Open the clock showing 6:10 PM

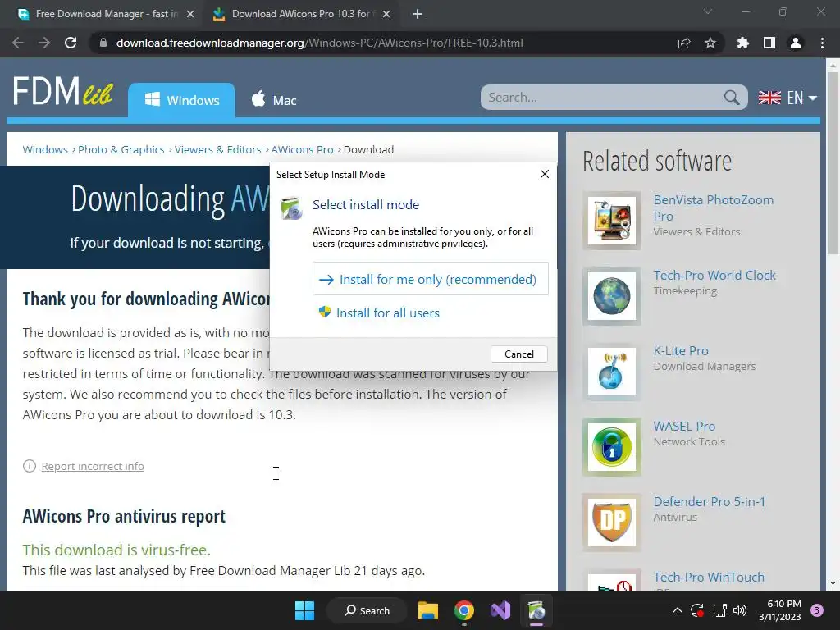coord(779,610)
